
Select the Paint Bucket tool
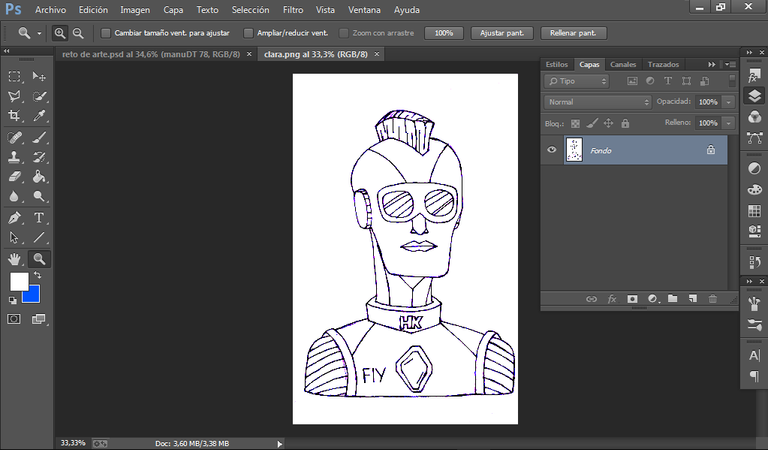click(39, 176)
